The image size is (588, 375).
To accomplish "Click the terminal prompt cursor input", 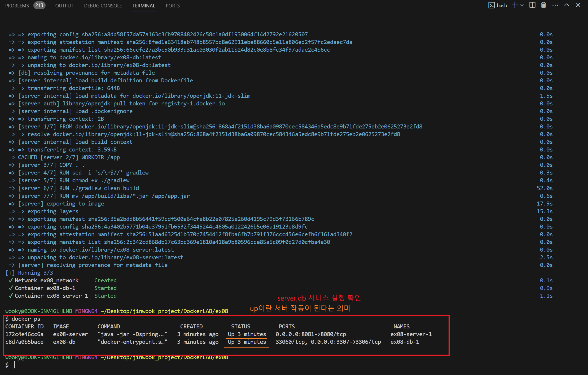I will 13,365.
